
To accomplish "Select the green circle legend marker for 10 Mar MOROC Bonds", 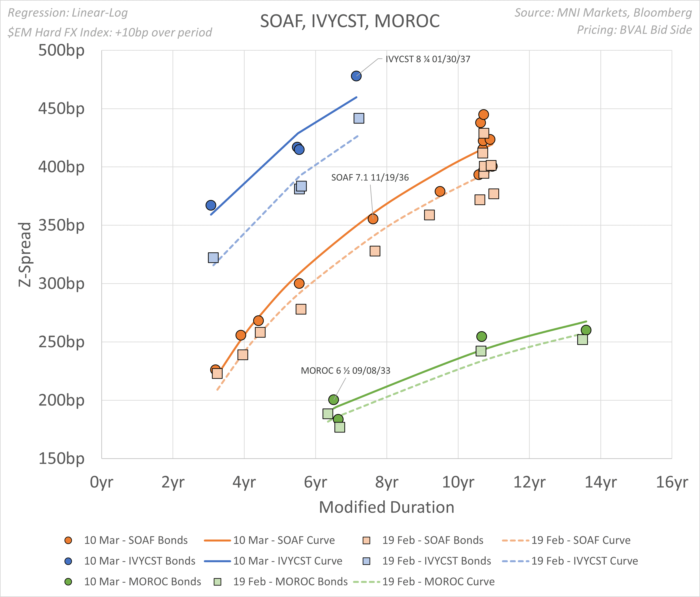I will (x=68, y=581).
